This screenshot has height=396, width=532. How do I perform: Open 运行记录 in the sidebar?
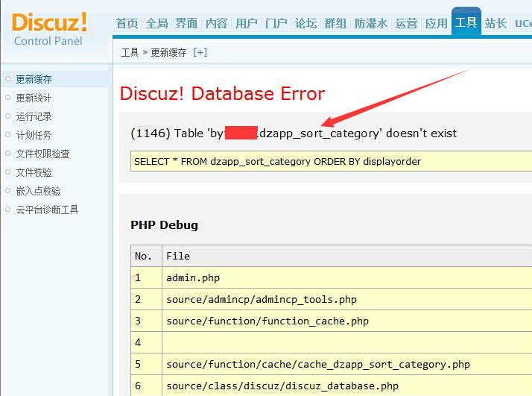point(34,116)
